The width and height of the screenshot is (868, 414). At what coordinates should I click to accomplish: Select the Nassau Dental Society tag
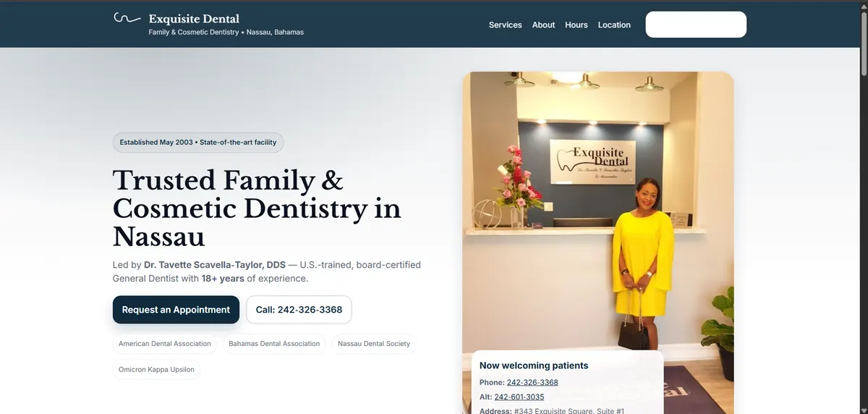click(374, 344)
